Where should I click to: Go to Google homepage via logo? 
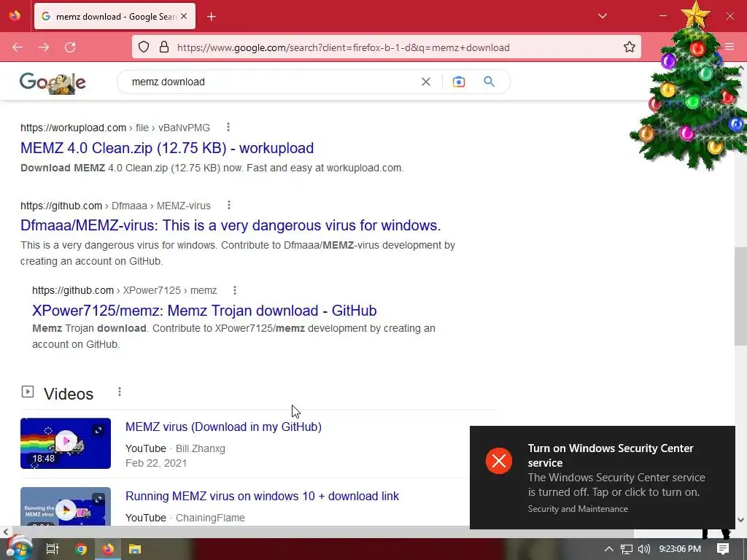click(53, 83)
